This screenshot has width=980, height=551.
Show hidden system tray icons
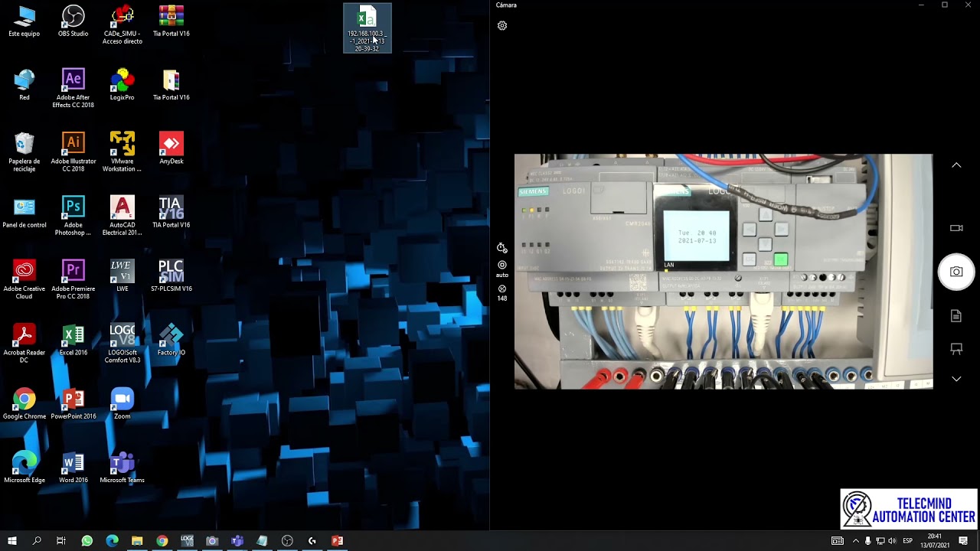(x=855, y=541)
